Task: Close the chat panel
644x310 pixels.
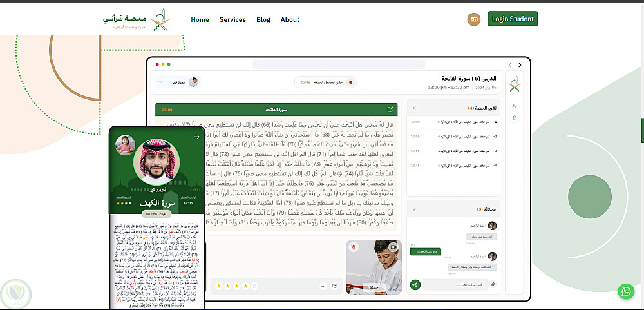Action: (414, 209)
